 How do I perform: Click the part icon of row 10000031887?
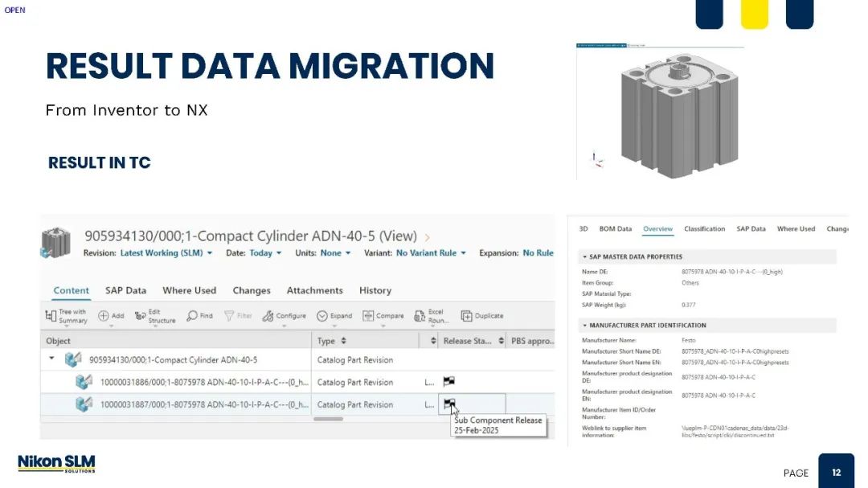point(84,404)
